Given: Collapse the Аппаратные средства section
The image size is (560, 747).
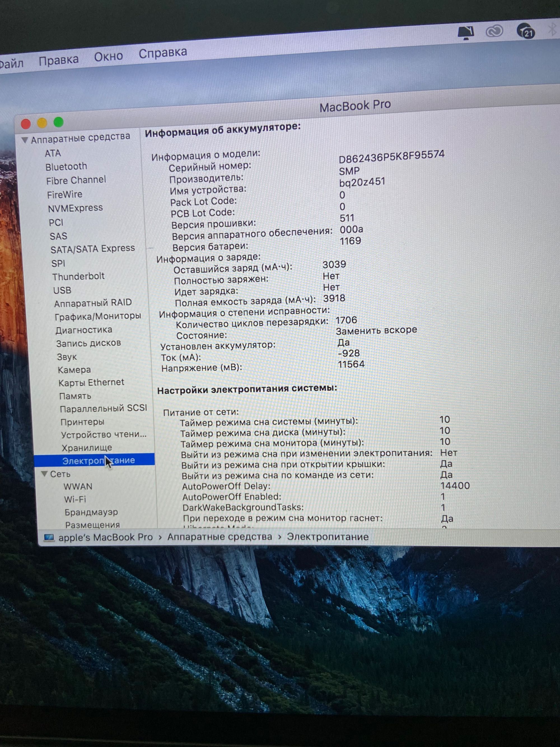Looking at the screenshot, I should point(25,140).
